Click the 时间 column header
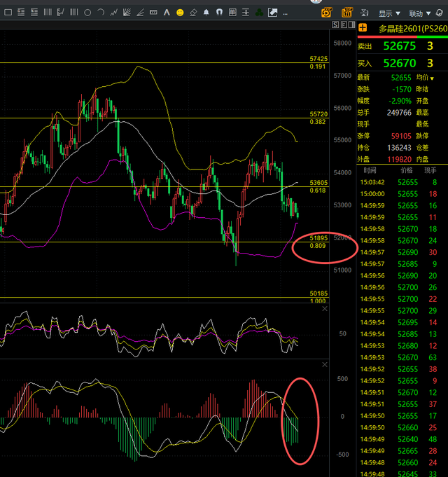 [x=370, y=170]
